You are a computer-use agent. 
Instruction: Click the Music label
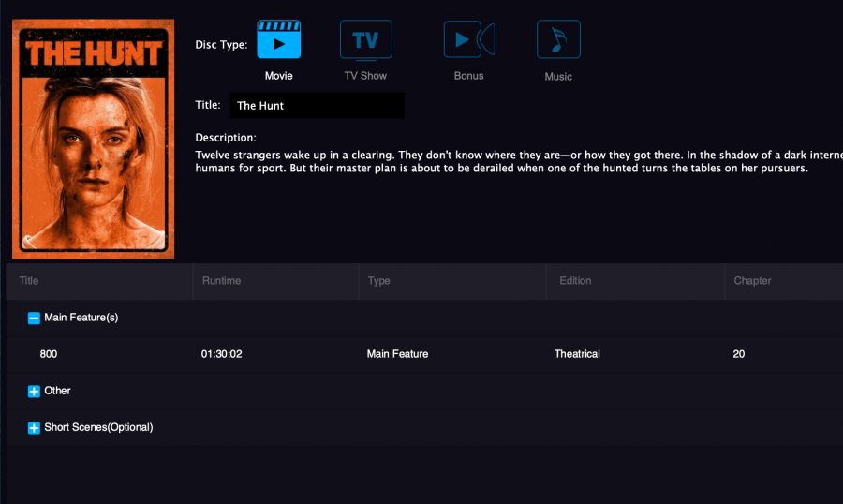pos(558,77)
